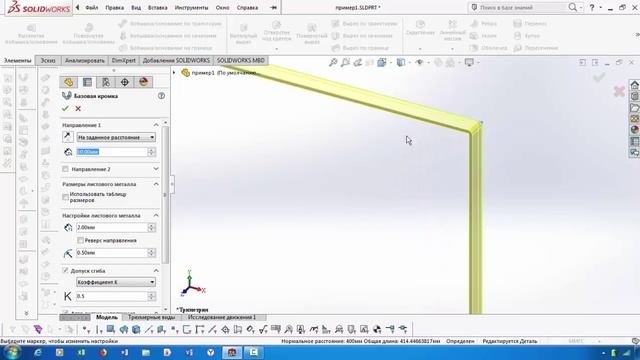Collapse Размеры листового металла section
Viewport: 640px width, 360px height.
coord(156,184)
